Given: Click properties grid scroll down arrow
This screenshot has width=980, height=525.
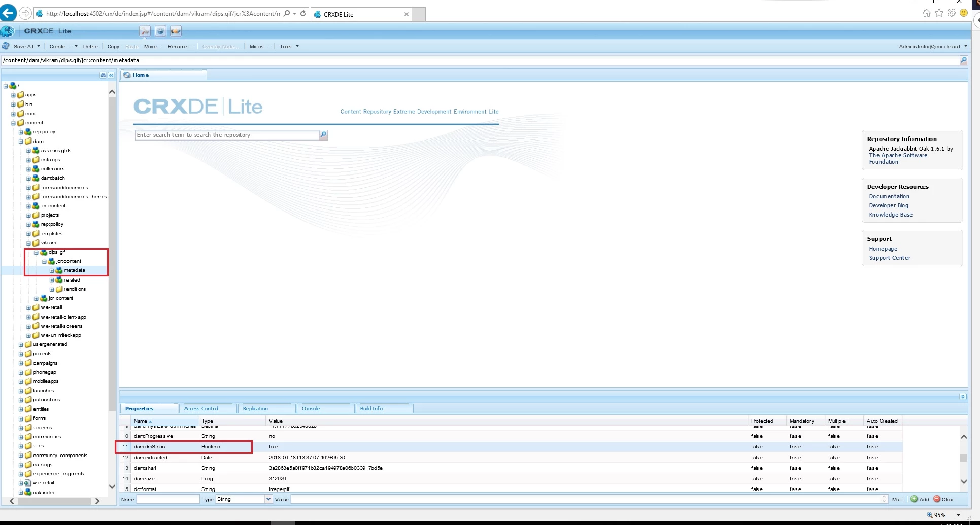Looking at the screenshot, I should pos(964,482).
